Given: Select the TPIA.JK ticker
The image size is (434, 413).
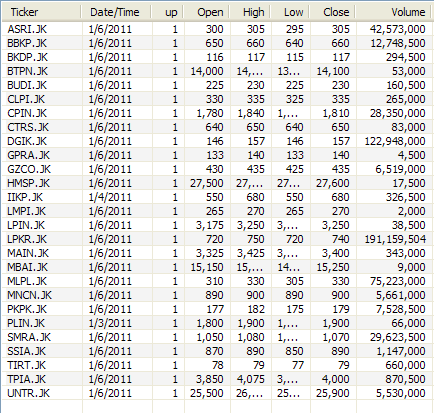Looking at the screenshot, I should coord(27,379).
